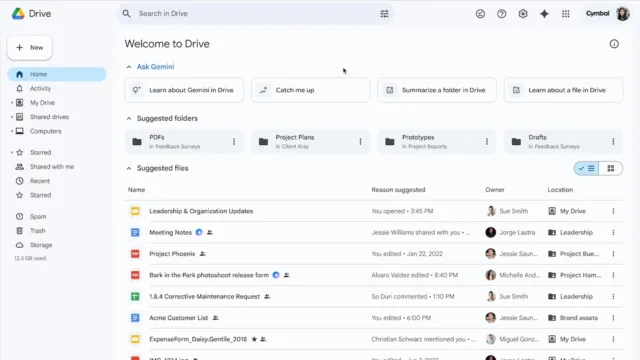Viewport: 640px width, 360px height.
Task: Click the Google Drive logo
Action: (18, 13)
